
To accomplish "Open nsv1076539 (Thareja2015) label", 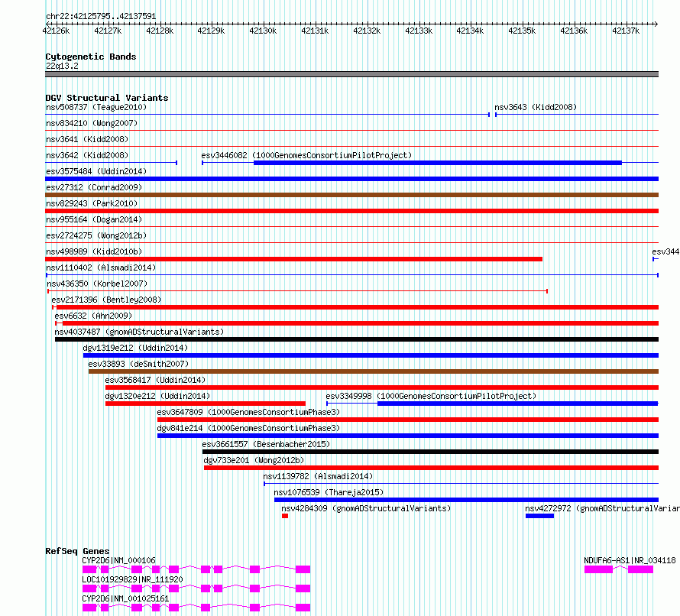I will 329,492.
